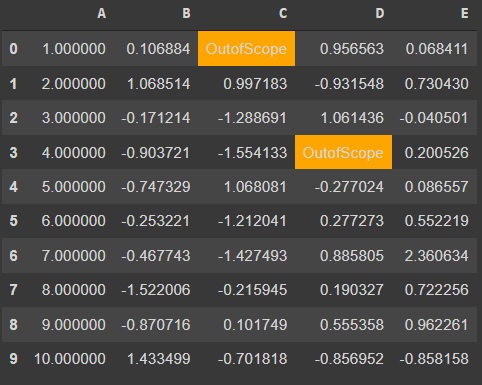482x385 pixels.
Task: Select cell value 3.000000
Action: click(x=74, y=118)
